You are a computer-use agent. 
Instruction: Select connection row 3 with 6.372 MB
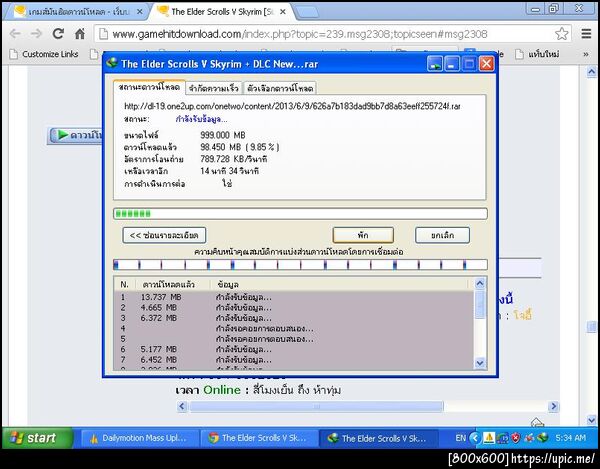(x=293, y=318)
